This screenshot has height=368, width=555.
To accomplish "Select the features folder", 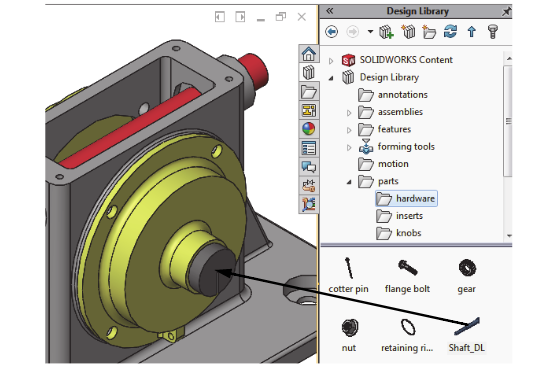I will coord(394,129).
